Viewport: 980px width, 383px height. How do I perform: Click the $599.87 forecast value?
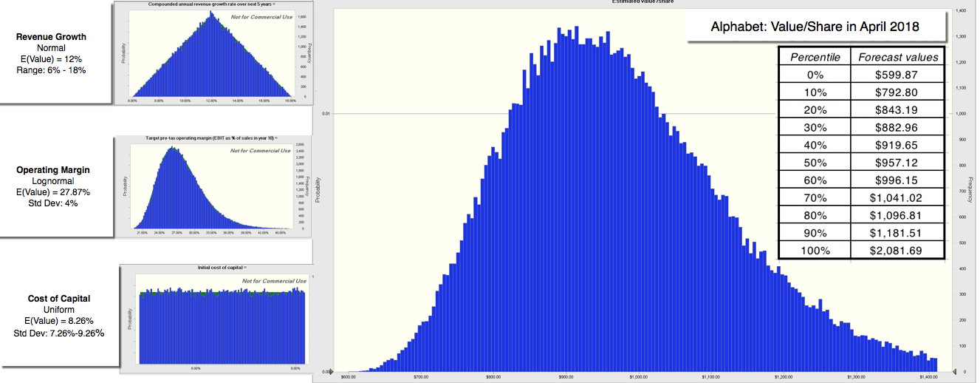(897, 75)
